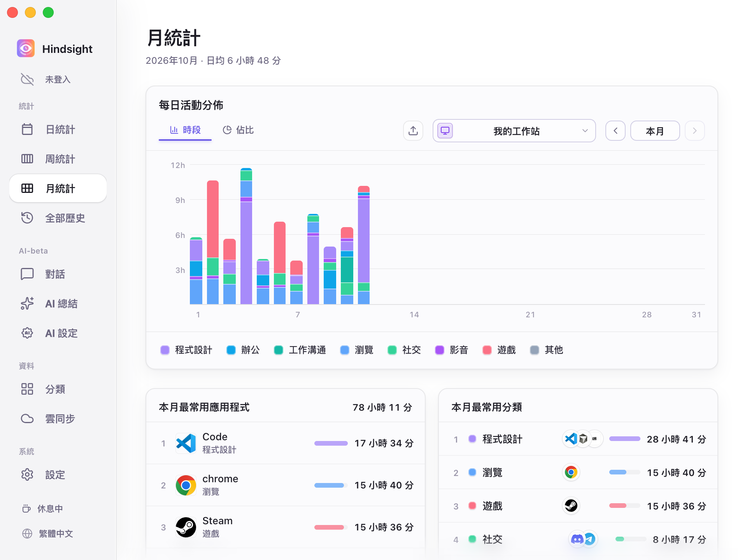Open 全部歷史 history view

tap(58, 218)
